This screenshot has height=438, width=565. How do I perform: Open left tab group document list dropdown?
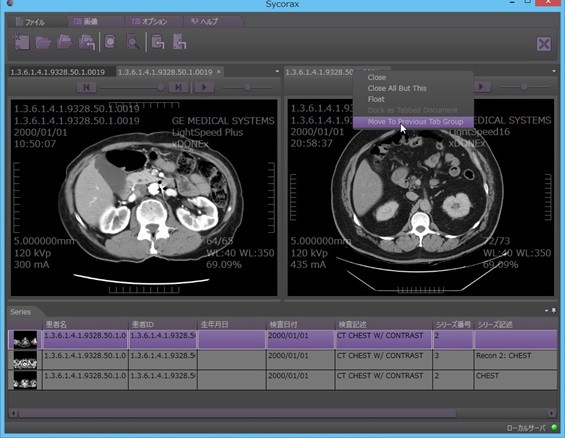tap(277, 71)
